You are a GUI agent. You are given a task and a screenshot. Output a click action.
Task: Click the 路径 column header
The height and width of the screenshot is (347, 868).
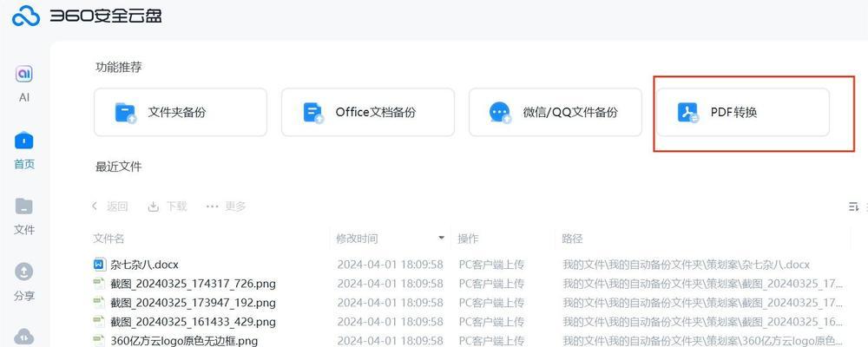572,239
